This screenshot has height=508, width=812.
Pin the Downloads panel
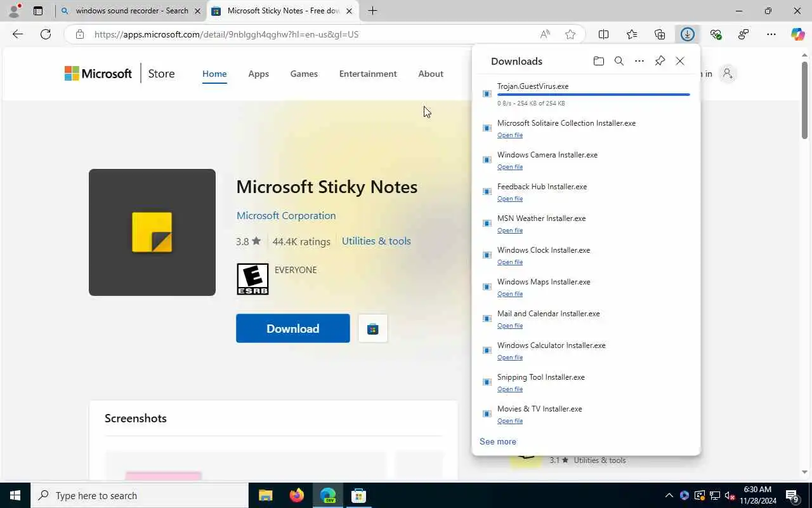tap(660, 61)
